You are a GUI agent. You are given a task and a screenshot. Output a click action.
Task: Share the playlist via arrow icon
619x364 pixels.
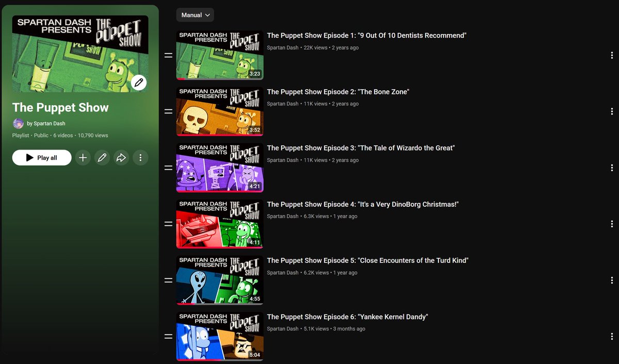(x=121, y=158)
